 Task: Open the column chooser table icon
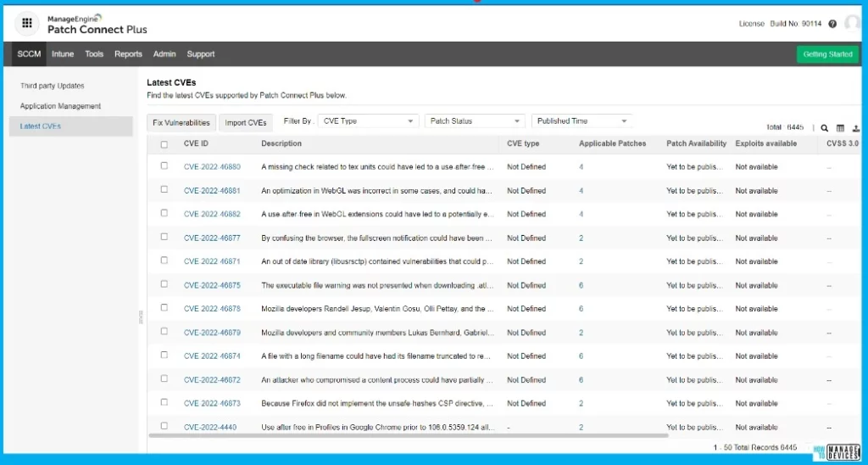(840, 128)
